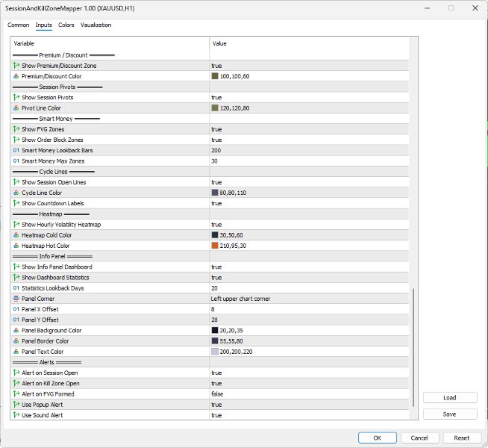
Task: Click the Load button
Action: (x=450, y=397)
